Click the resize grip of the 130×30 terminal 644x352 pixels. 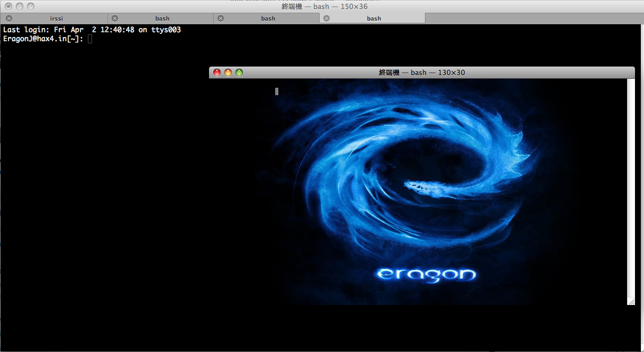tap(631, 301)
